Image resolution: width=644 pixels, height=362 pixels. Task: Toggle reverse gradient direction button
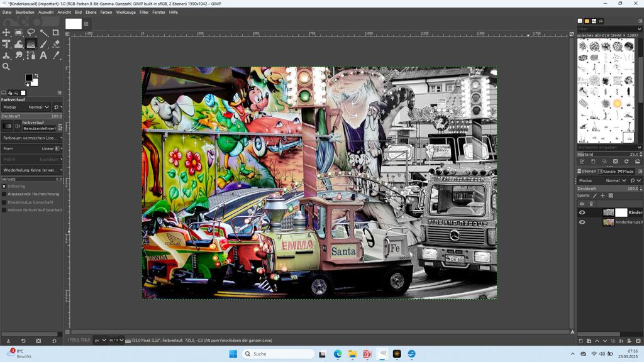pos(18,126)
